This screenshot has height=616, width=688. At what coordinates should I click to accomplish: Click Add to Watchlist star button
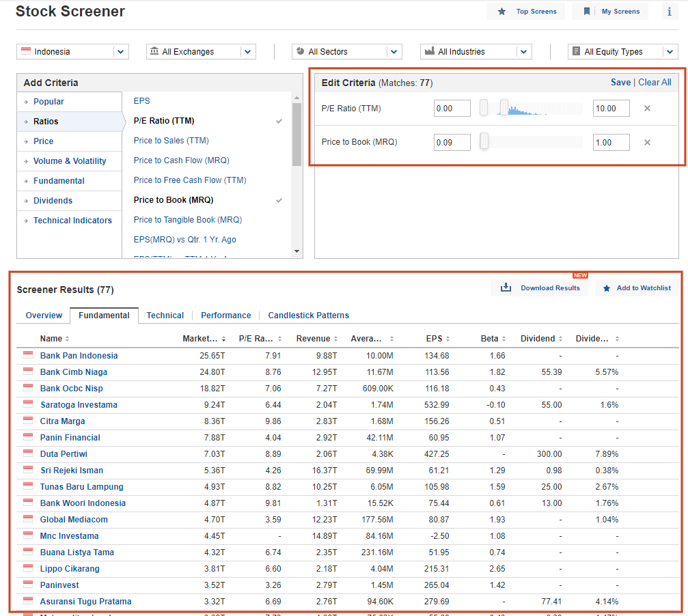[x=637, y=288]
